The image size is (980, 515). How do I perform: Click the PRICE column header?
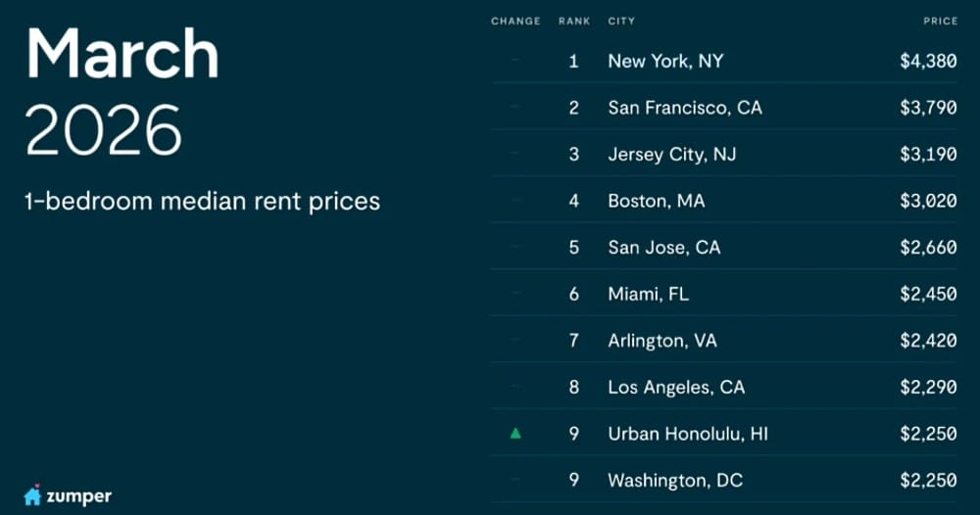click(x=940, y=21)
